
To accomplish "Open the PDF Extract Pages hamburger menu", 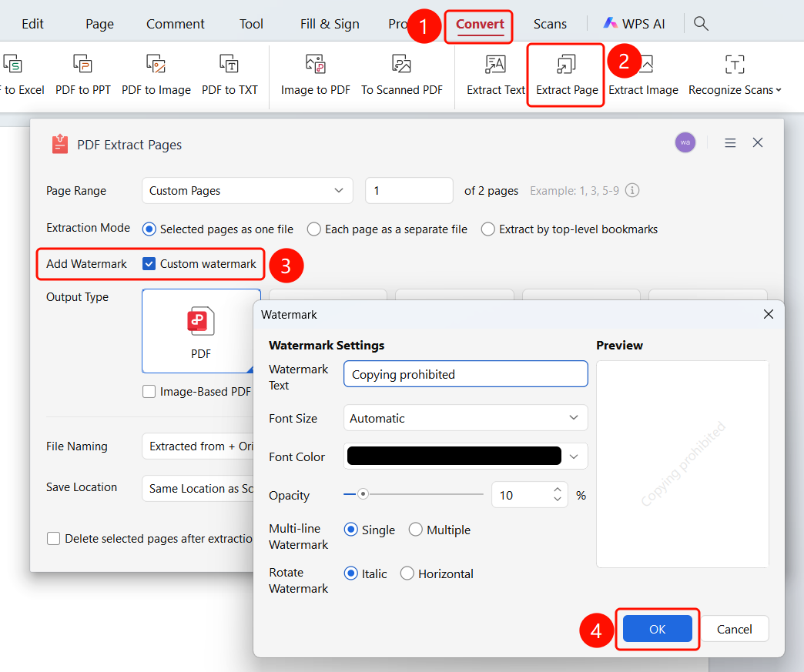I will pos(730,143).
